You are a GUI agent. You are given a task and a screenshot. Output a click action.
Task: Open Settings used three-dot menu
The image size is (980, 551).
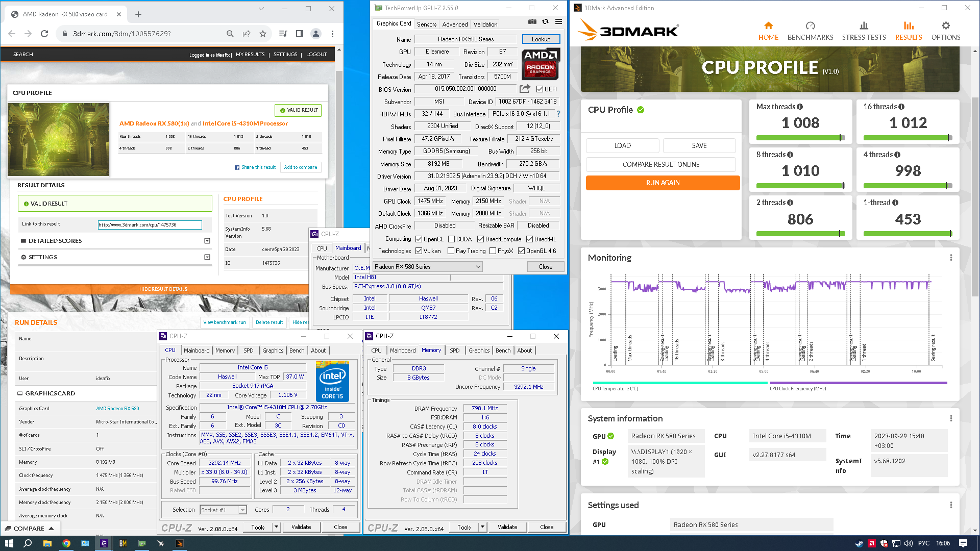click(951, 505)
